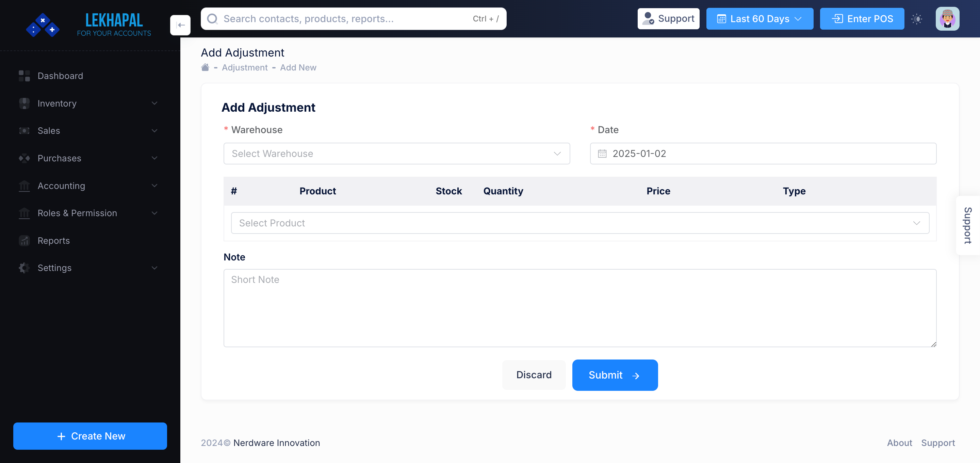Click the Settings gear icon
This screenshot has width=980, height=463.
pos(24,268)
